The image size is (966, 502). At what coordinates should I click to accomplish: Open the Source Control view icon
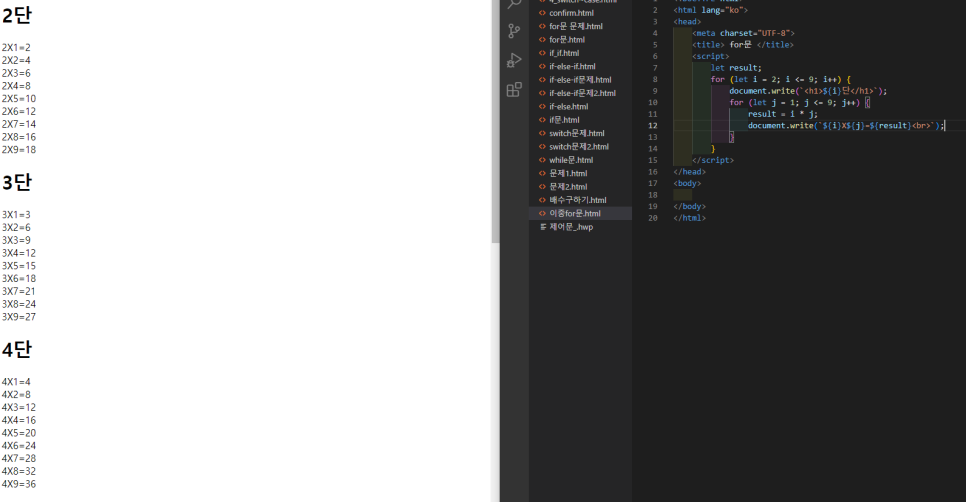click(x=514, y=31)
